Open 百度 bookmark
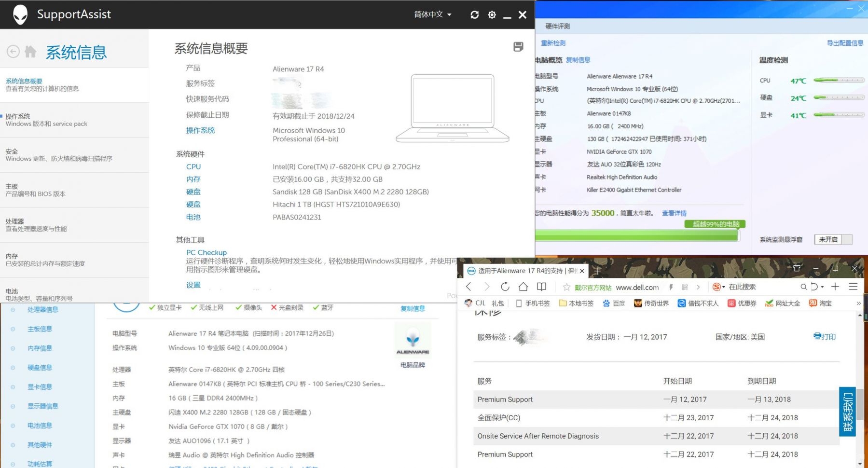 tap(614, 303)
